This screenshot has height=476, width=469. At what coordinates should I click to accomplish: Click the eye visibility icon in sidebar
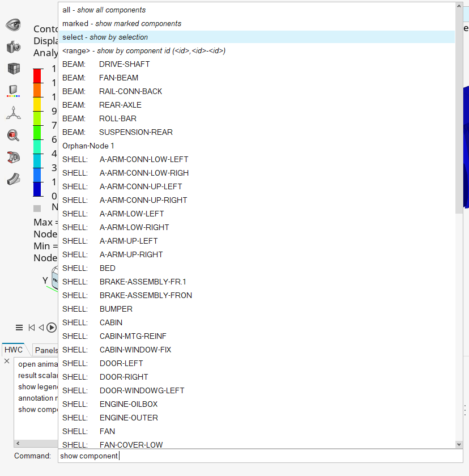(x=13, y=25)
